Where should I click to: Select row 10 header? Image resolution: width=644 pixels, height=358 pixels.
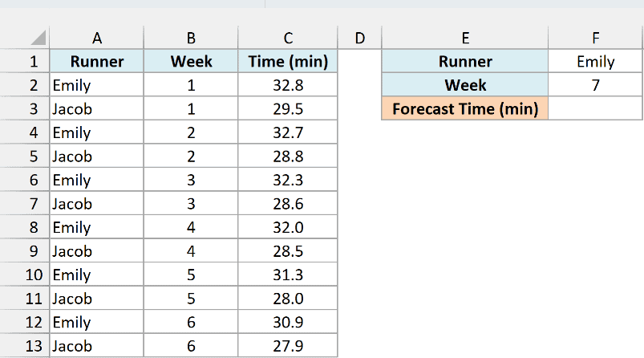[25, 275]
